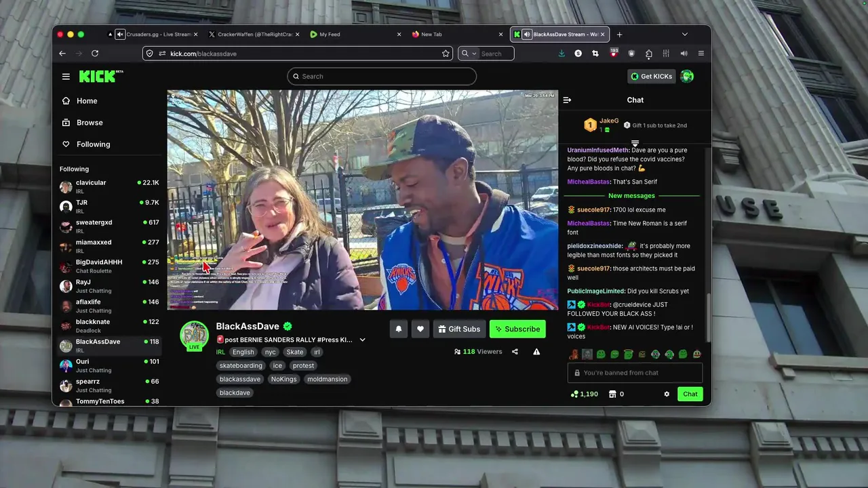Open the Firefox application menu
Screen dimensions: 868x488
coord(701,54)
